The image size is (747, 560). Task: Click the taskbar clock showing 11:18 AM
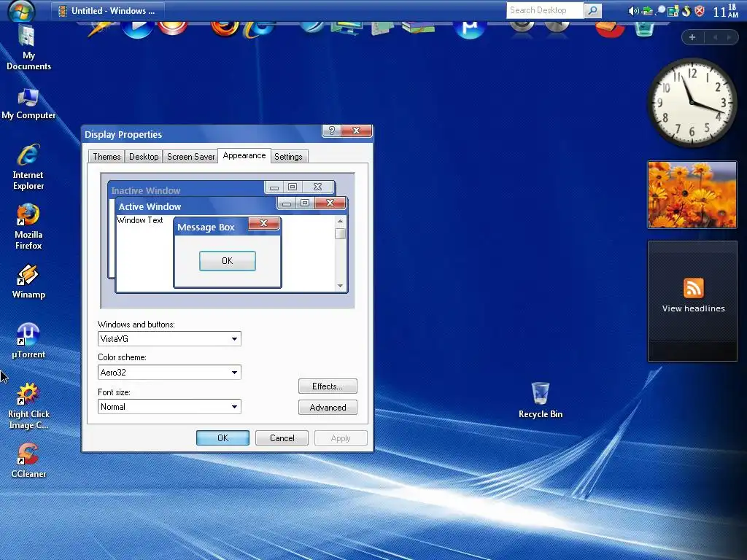point(726,10)
